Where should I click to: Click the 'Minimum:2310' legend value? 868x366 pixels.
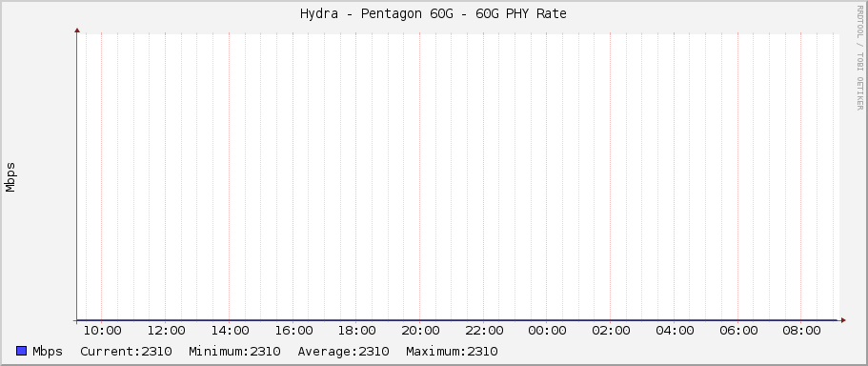pyautogui.click(x=234, y=352)
